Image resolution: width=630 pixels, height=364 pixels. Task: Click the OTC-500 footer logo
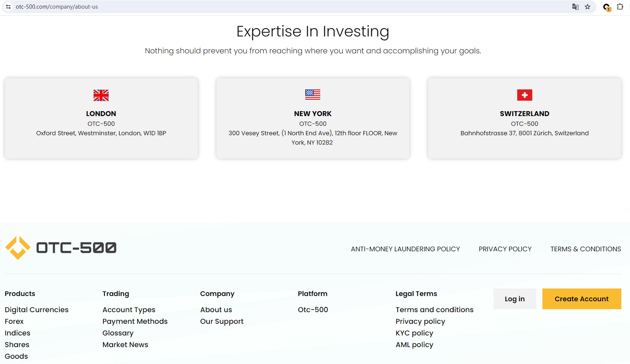click(x=61, y=248)
